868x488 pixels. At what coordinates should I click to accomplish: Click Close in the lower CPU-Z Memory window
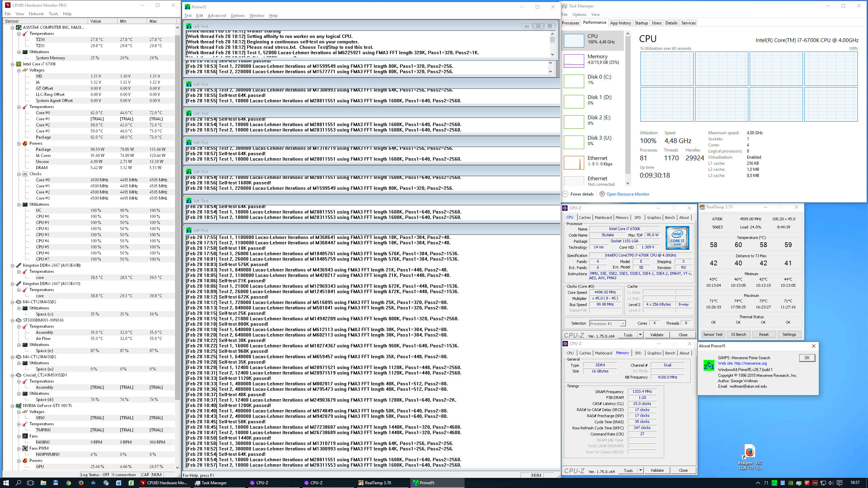pos(683,470)
